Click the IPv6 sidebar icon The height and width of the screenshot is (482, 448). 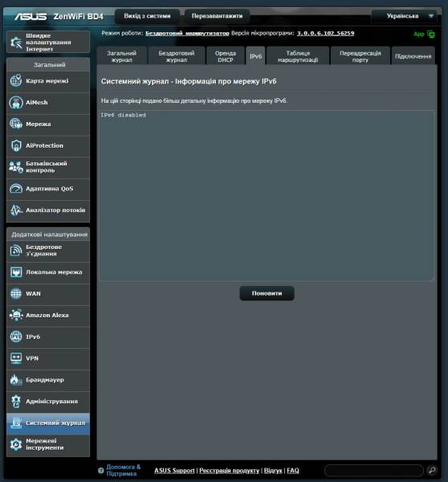(x=16, y=337)
